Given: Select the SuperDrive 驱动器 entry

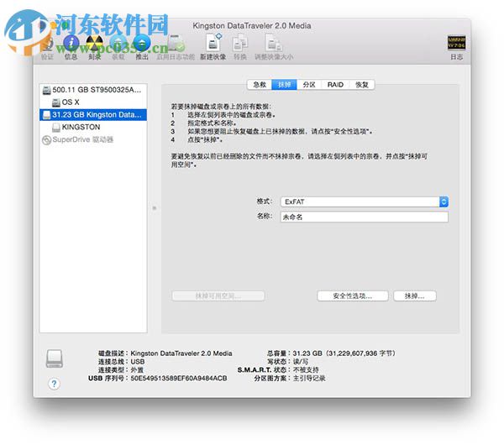Looking at the screenshot, I should [93, 139].
